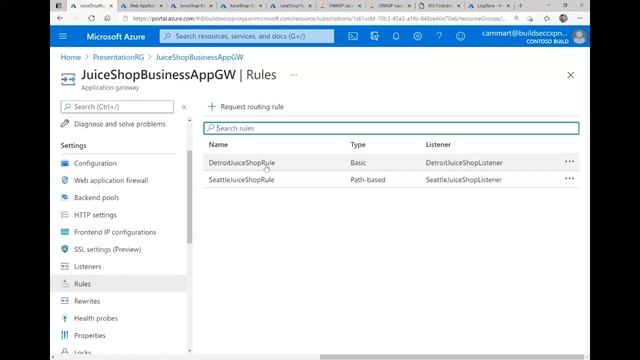Switch to the 403 Forbidden browser tab
Image resolution: width=640 pixels, height=360 pixels.
coord(440,6)
